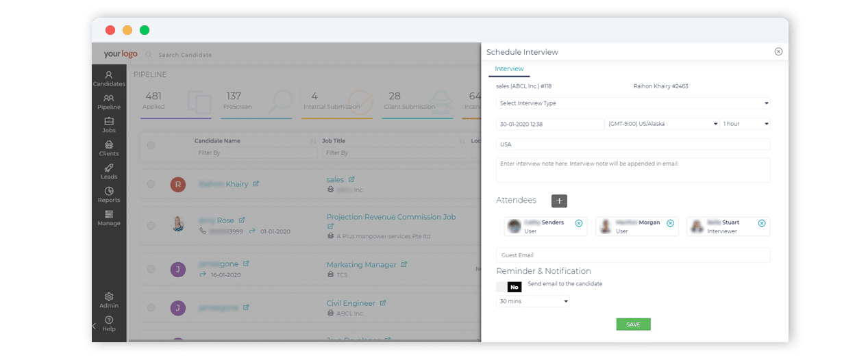Click the Guest Email field

(633, 255)
